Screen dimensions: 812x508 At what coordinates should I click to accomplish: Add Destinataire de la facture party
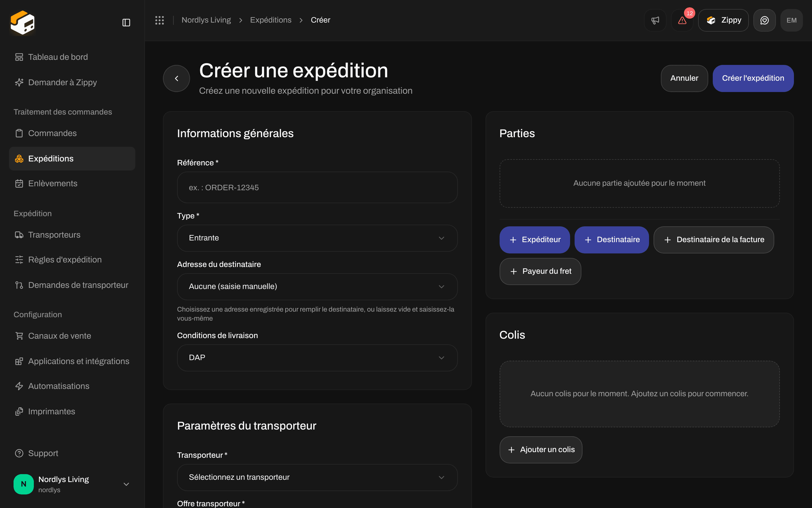[713, 240]
